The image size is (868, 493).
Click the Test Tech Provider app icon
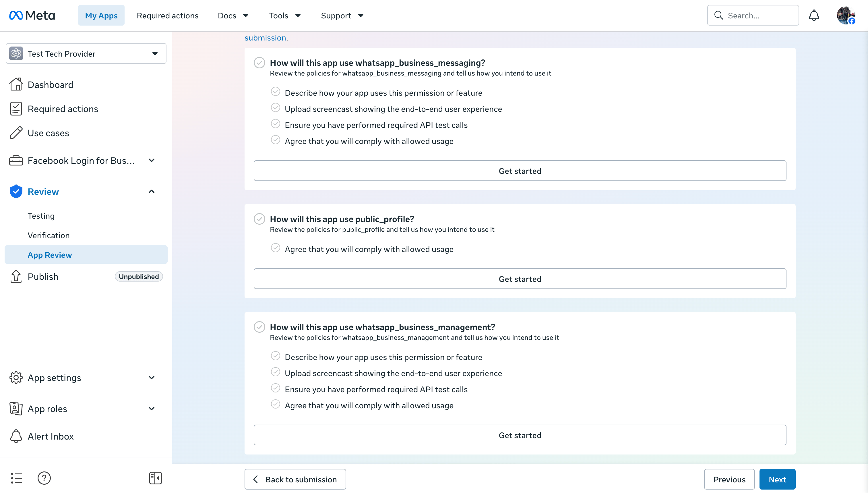point(16,53)
